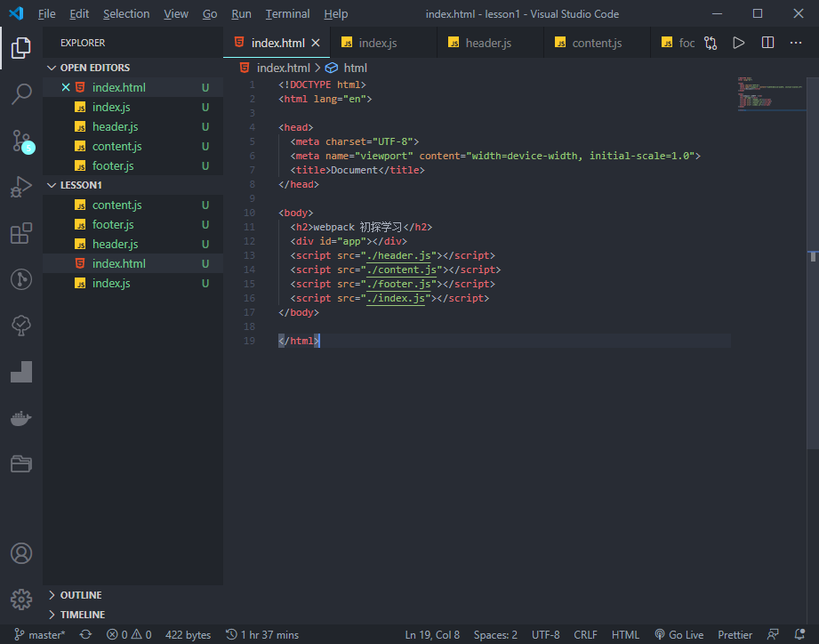
Task: Run the file with play icon
Action: click(739, 43)
